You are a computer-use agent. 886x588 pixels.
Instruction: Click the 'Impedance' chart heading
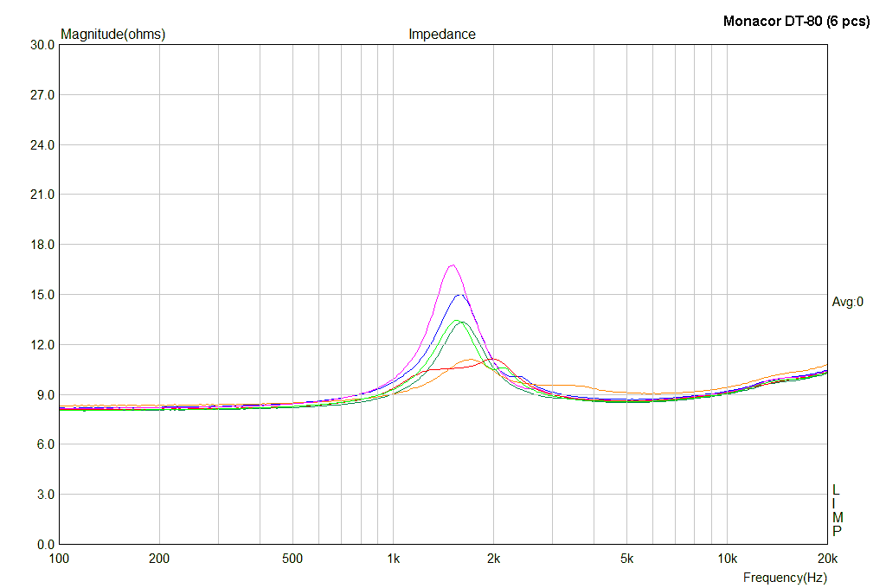click(x=442, y=34)
